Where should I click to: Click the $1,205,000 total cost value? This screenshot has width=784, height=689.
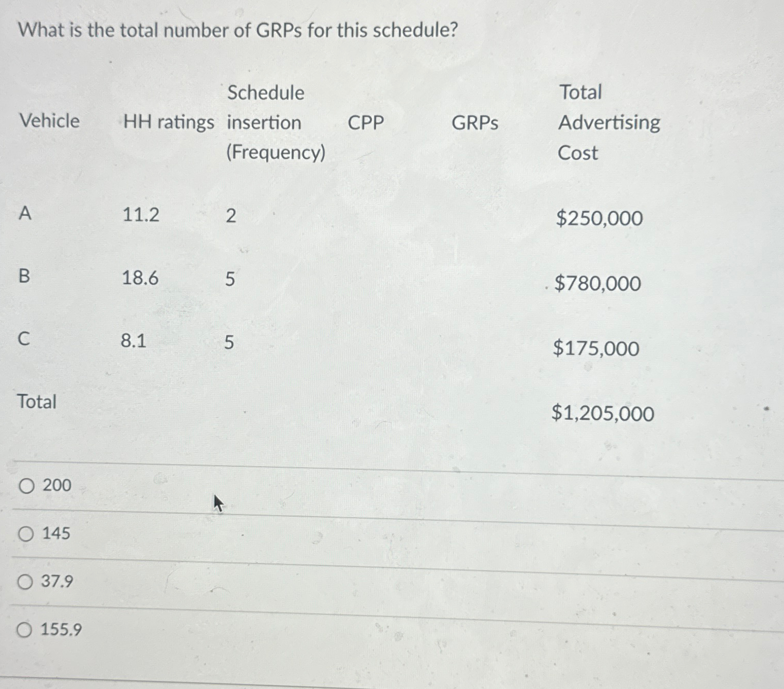click(603, 414)
